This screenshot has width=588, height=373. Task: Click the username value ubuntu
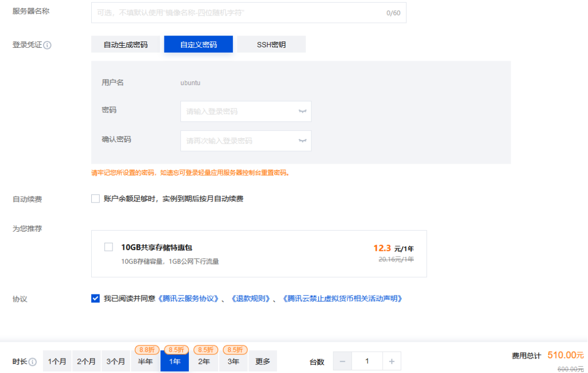click(x=190, y=83)
